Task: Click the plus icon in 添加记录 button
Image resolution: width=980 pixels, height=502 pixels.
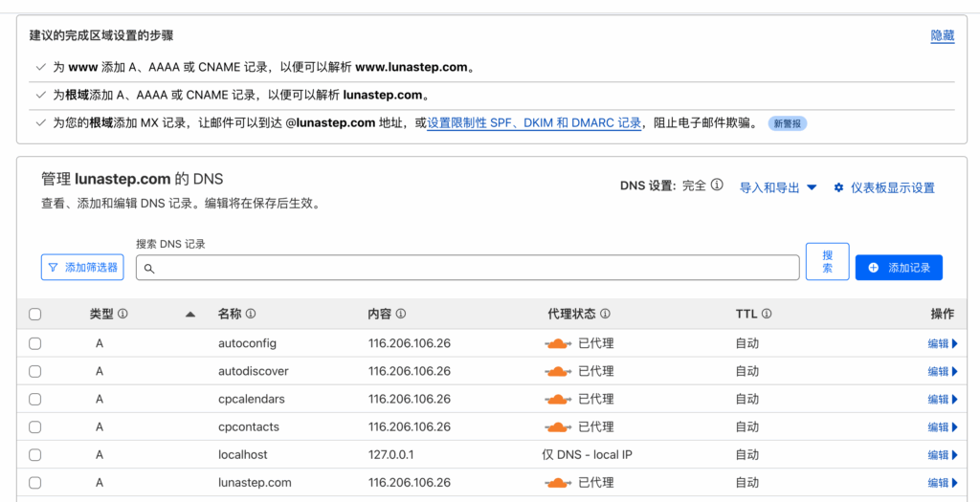Action: (x=873, y=267)
